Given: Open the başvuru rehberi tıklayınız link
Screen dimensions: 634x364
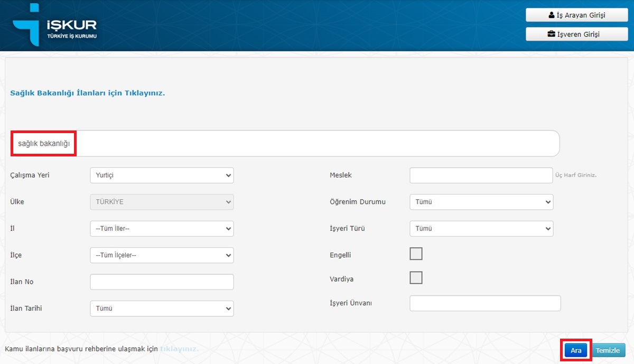Looking at the screenshot, I should point(179,349).
